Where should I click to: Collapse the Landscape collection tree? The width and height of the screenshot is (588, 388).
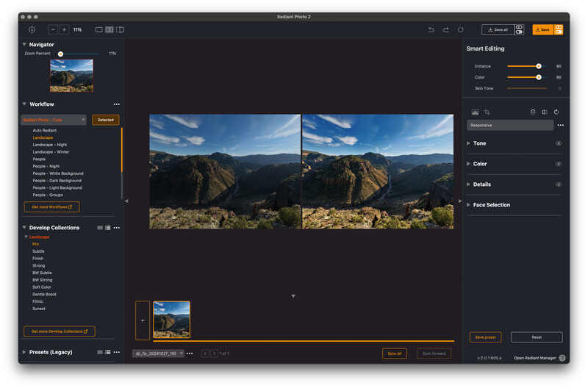26,237
